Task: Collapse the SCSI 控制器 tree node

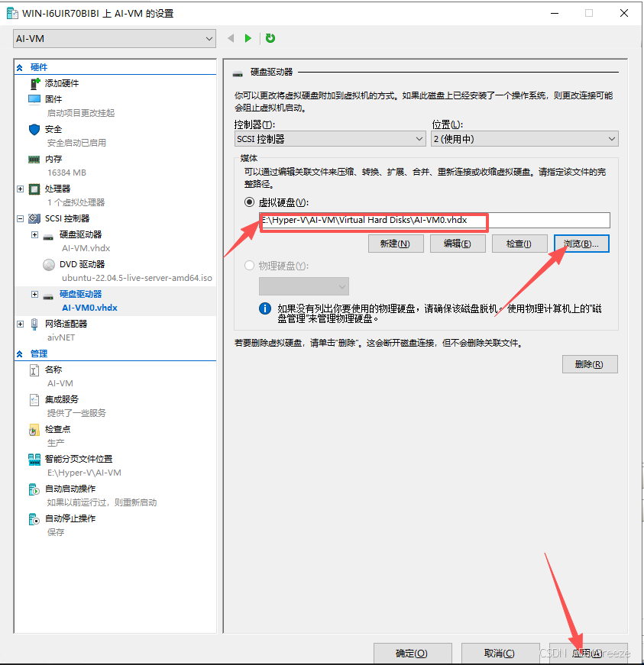Action: [x=20, y=219]
